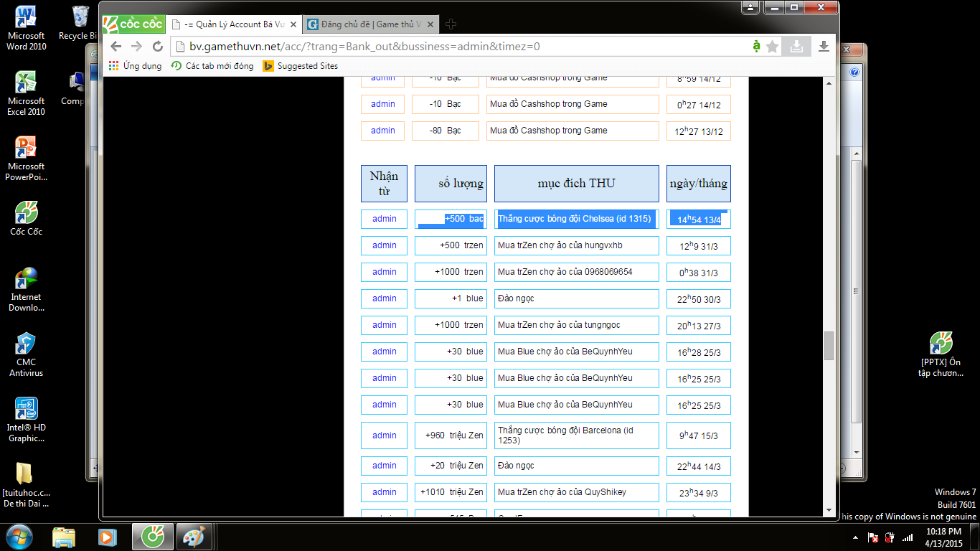Close the 'Quản Lý Account Bá Vư' tab

point(293,24)
